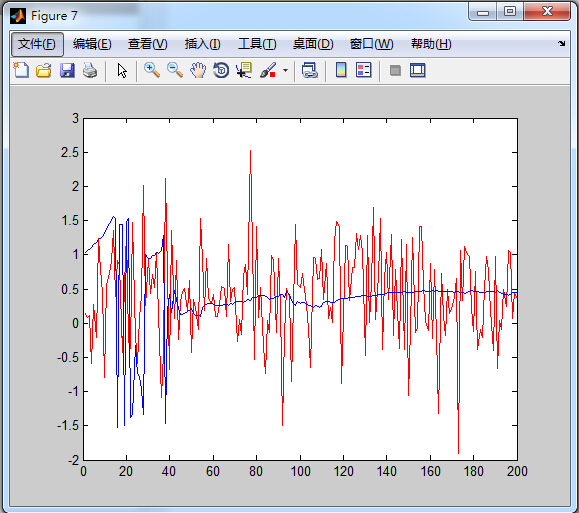The image size is (579, 513).
Task: Insert Legend using toolbar icon
Action: pyautogui.click(x=364, y=70)
